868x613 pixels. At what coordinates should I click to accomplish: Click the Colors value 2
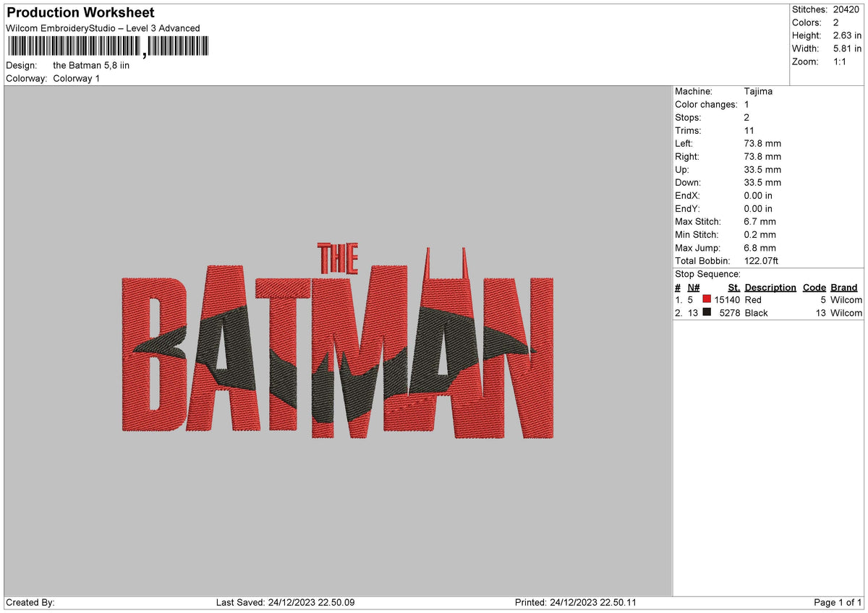(836, 22)
